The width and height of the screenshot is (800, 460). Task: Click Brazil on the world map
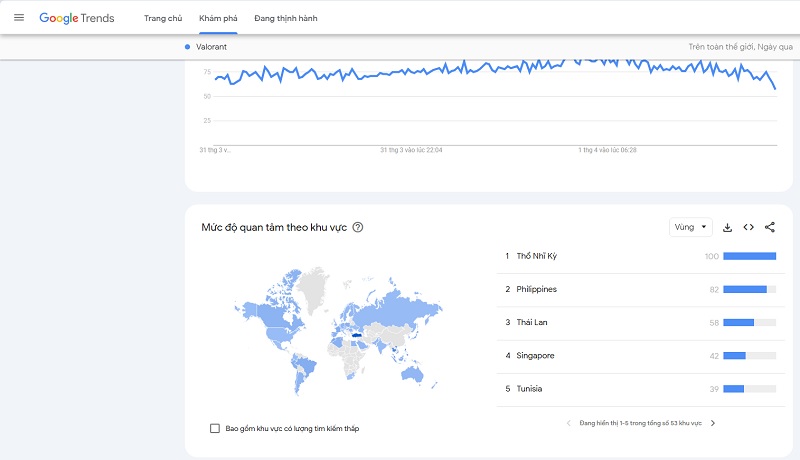[x=305, y=364]
